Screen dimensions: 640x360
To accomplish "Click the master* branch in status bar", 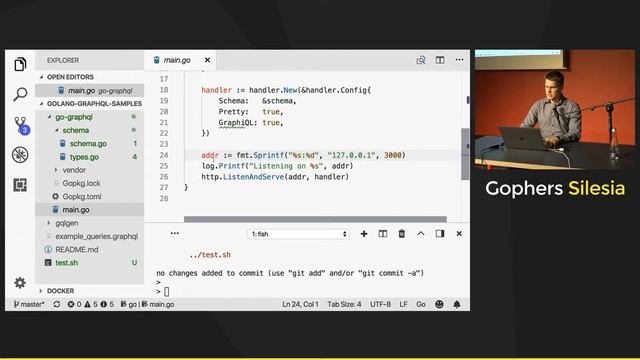I will click(x=29, y=304).
